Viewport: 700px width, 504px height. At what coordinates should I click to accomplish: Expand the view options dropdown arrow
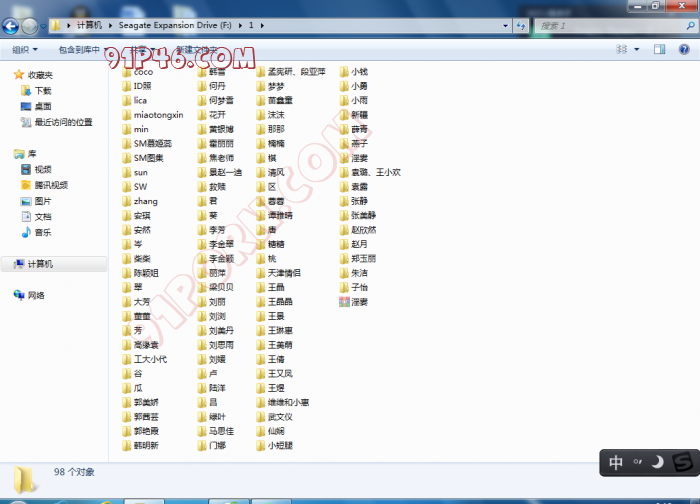pyautogui.click(x=639, y=48)
